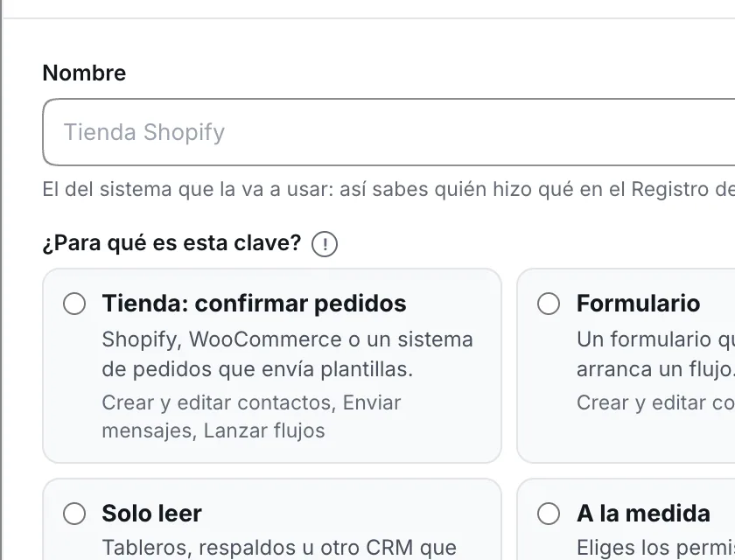735x560 pixels.
Task: Click the A la medida card title
Action: coord(644,513)
